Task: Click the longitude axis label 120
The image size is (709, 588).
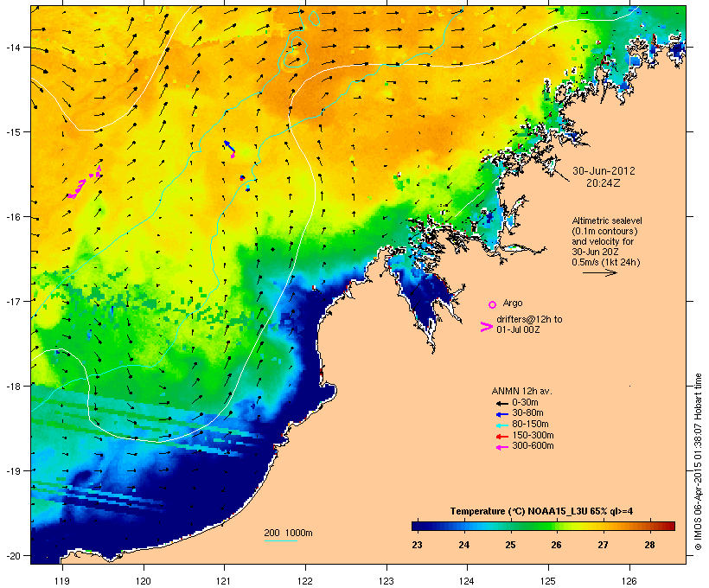Action: tap(144, 581)
